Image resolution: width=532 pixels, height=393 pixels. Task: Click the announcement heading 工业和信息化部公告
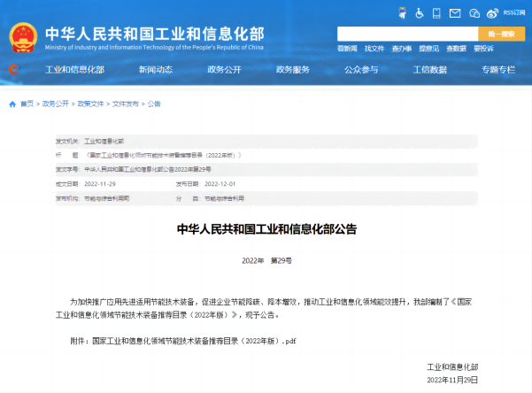pos(266,229)
